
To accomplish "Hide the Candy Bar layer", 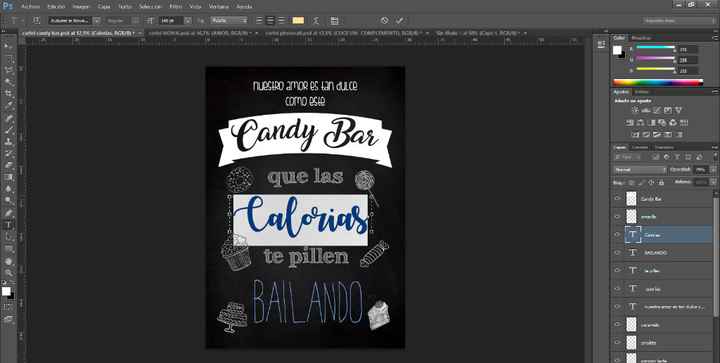I will [x=617, y=199].
